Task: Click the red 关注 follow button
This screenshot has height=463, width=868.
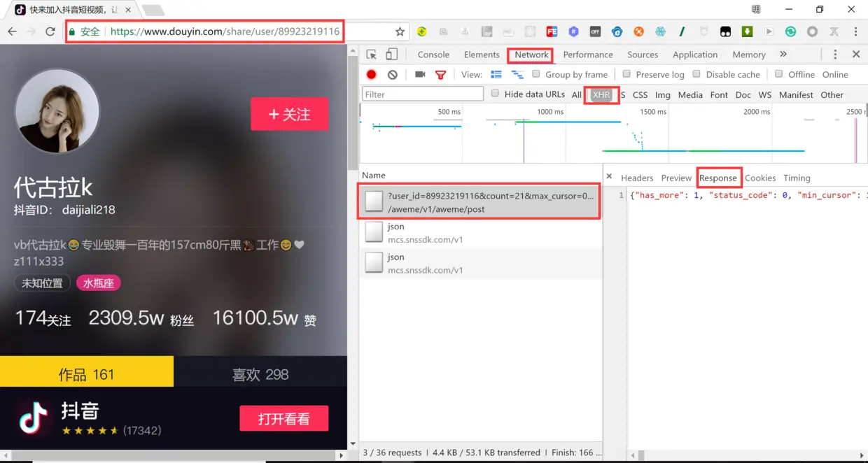Action: (x=289, y=114)
